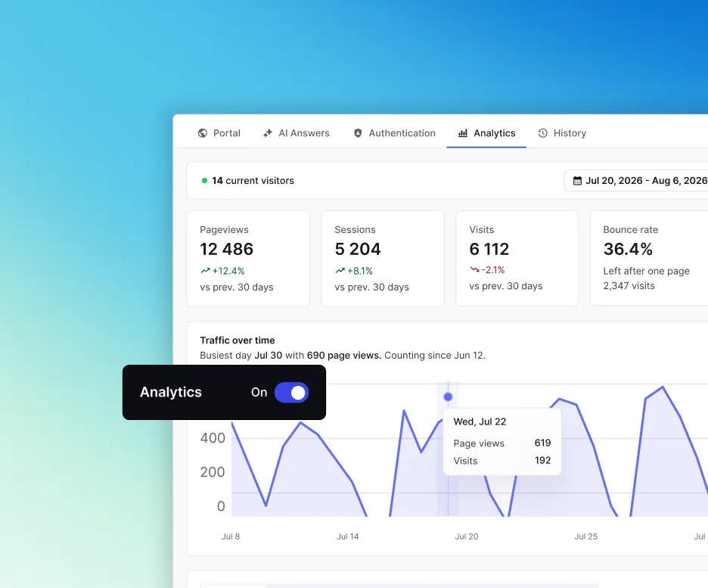
Task: Click the Jul 14 axis label
Action: click(348, 537)
